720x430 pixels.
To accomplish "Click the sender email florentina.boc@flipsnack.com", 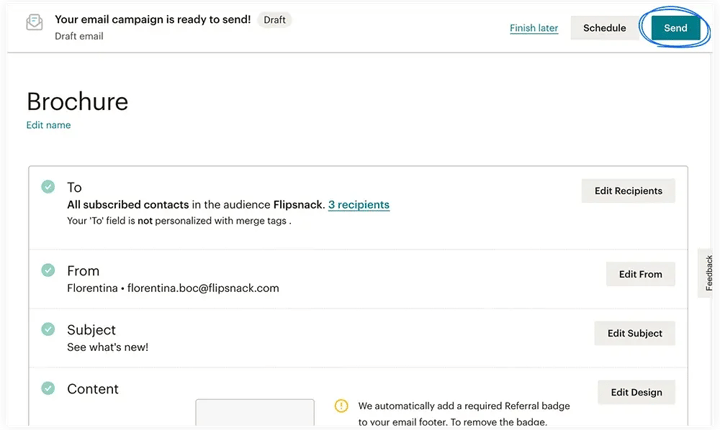I will [x=203, y=288].
